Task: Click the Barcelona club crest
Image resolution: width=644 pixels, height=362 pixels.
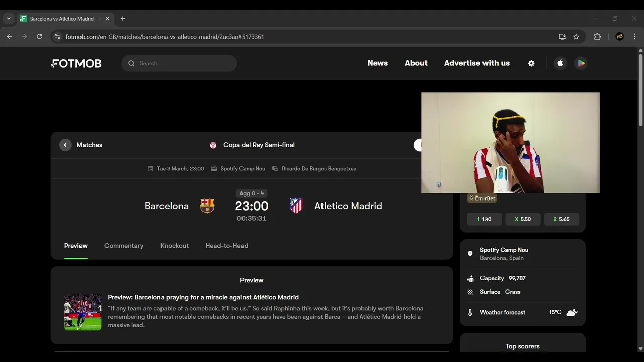Action: [207, 206]
